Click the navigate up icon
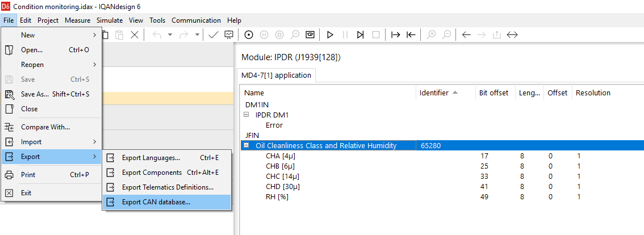This screenshot has height=235, width=644. pos(496,35)
